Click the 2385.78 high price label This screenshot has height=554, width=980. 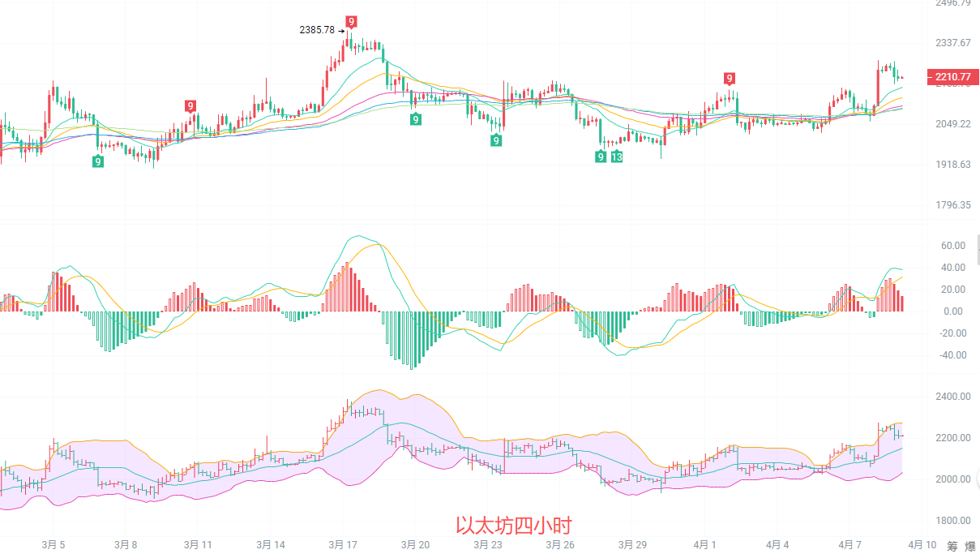tap(317, 30)
